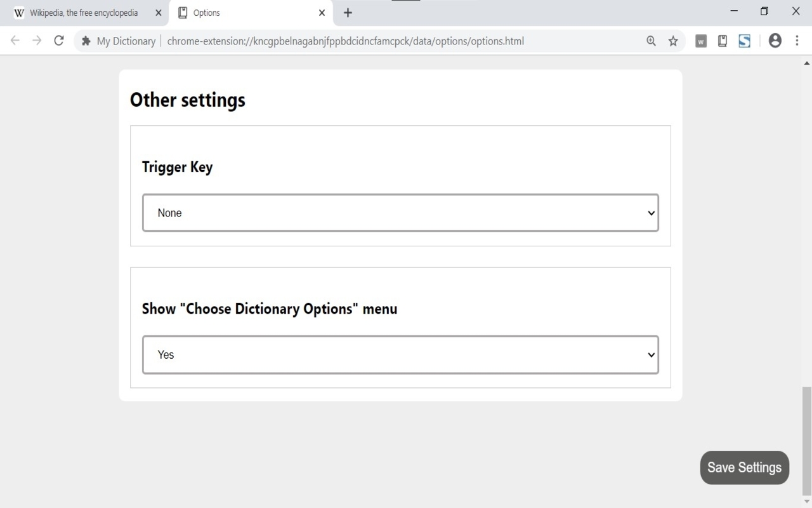Screen dimensions: 812x508
Task: Click the Trigger Key label
Action: 177,167
